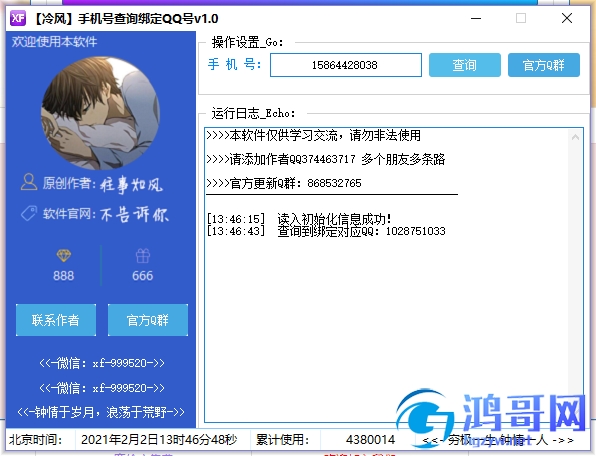Open 官方Q群 from the left sidebar
Viewport: 596px width, 456px height.
(148, 320)
